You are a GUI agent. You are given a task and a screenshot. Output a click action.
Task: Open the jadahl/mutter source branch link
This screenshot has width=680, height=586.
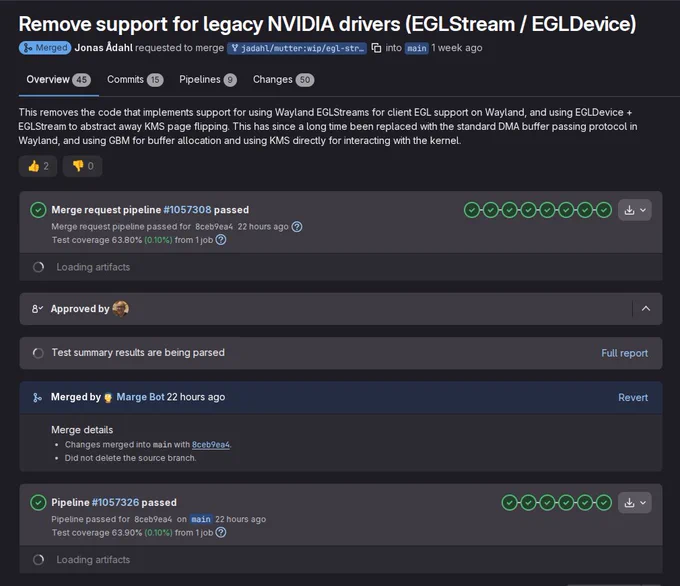(x=297, y=48)
